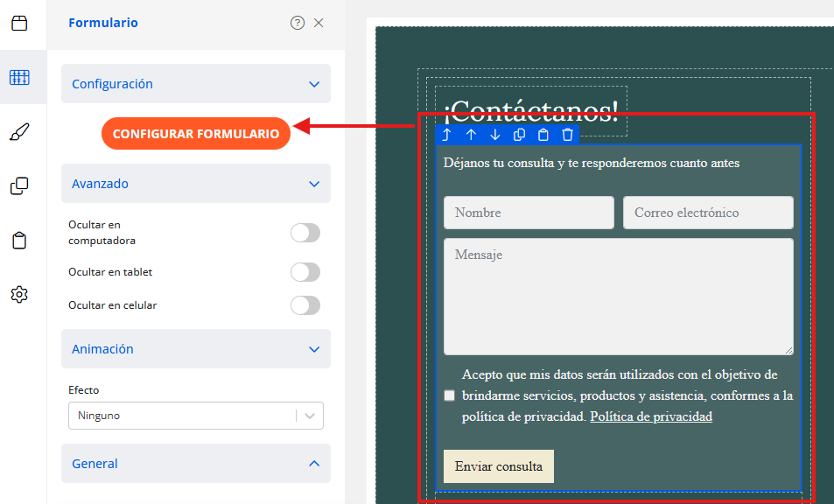The image size is (834, 504).
Task: Click the Política de privacidad link
Action: pos(651,416)
